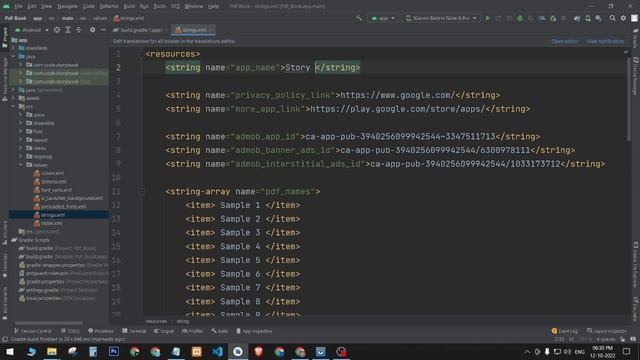Open the Tools menu
640x360 pixels.
click(160, 6)
